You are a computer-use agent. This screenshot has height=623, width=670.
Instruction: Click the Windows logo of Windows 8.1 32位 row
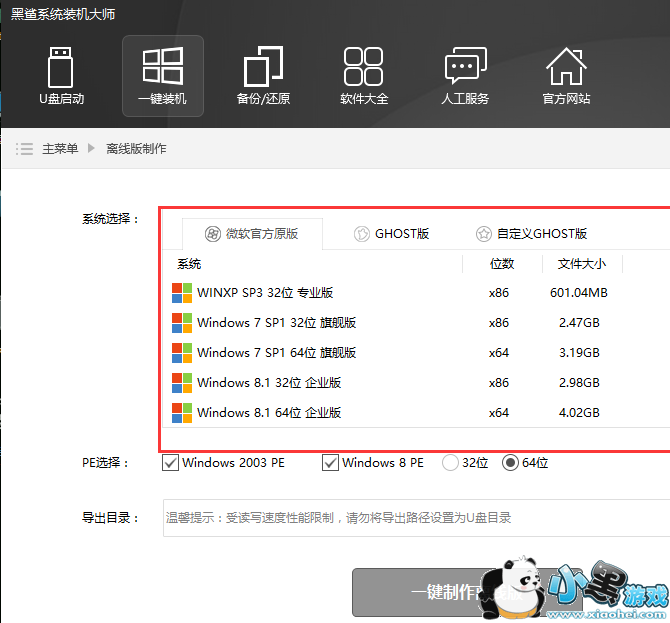point(182,383)
